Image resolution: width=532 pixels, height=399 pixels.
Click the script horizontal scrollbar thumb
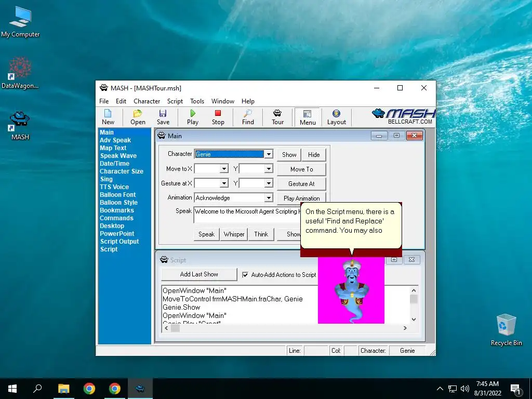pos(175,328)
